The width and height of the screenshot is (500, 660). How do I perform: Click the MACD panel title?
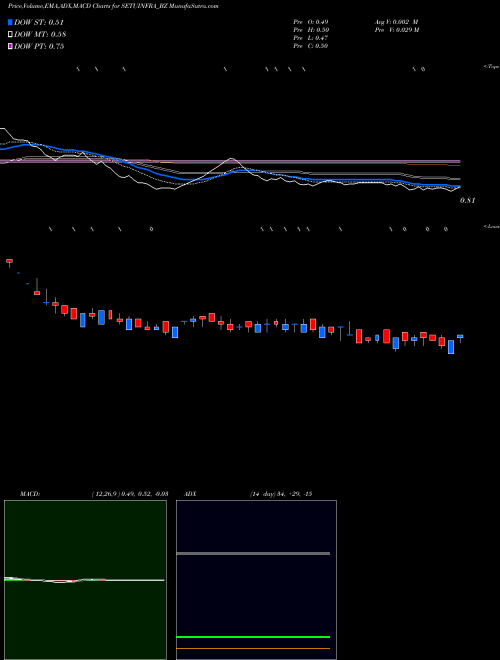30,494
